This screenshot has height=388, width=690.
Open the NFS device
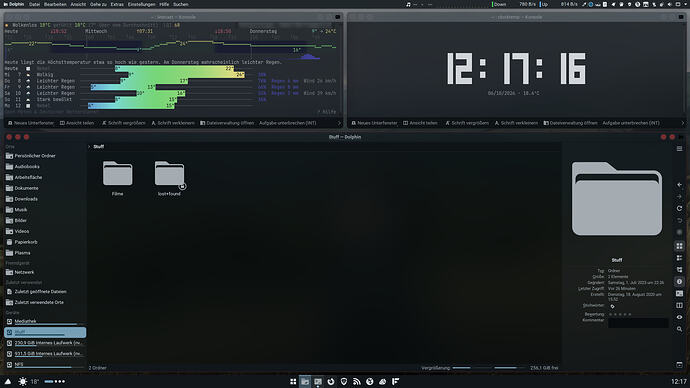(45, 364)
